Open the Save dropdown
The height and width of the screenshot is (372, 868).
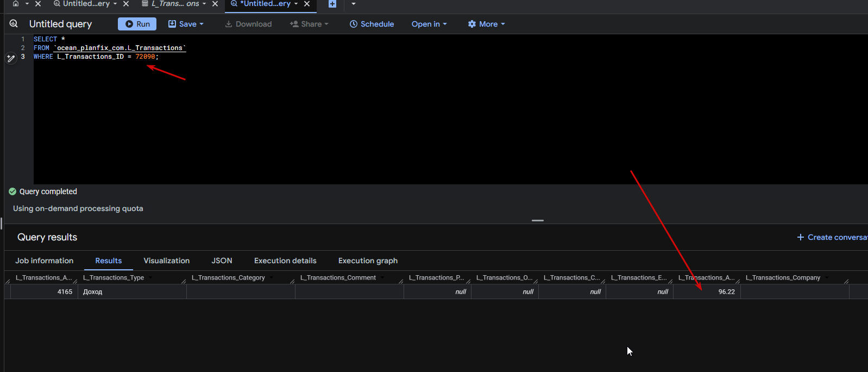[186, 24]
